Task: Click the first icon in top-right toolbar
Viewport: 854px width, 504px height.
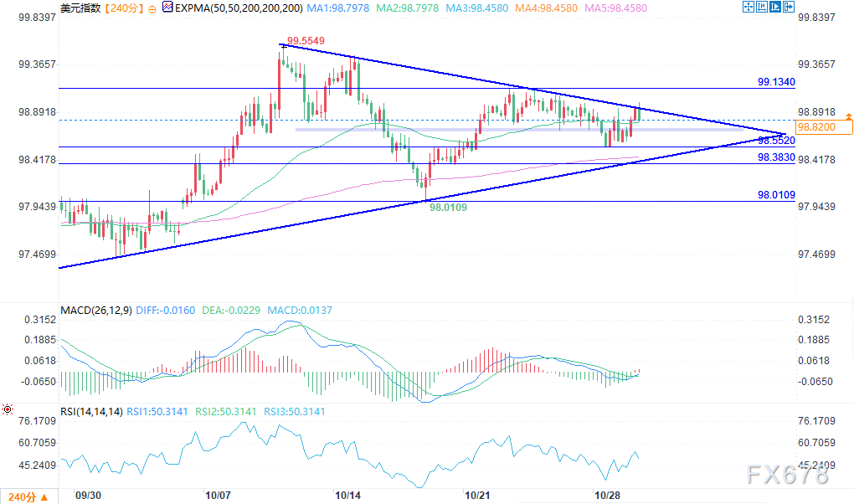Action: pos(748,8)
